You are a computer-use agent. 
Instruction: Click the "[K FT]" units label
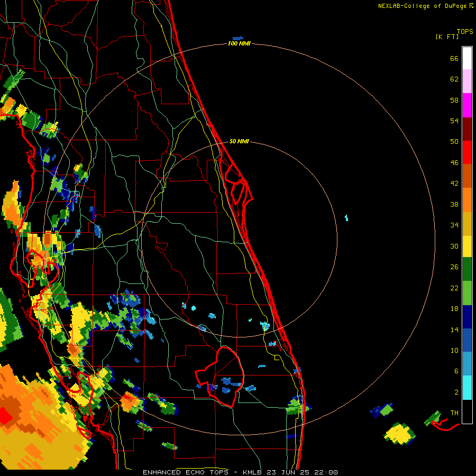(x=447, y=36)
